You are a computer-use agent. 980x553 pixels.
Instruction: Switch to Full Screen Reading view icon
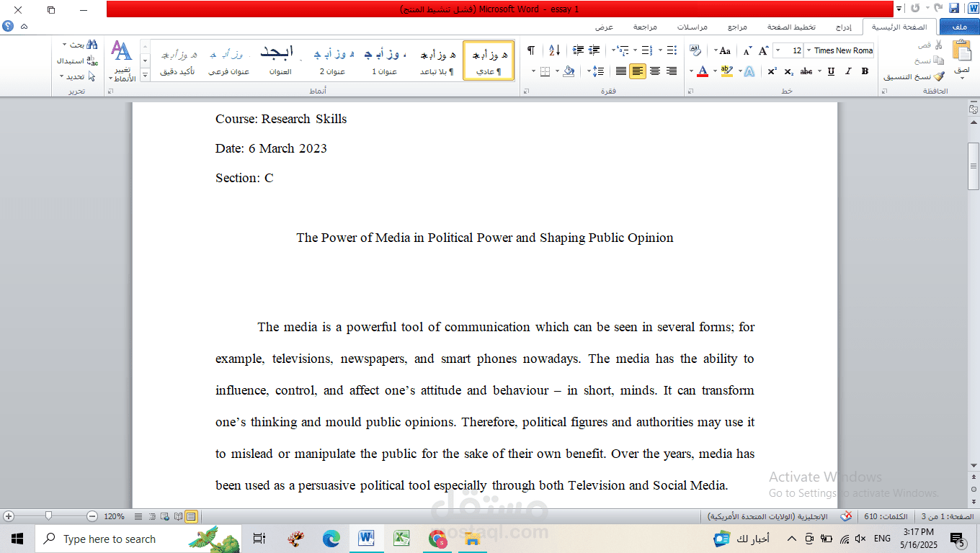178,516
